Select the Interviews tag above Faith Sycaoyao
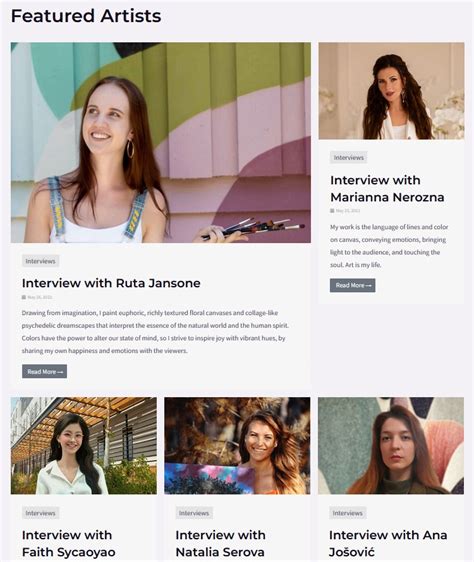The height and width of the screenshot is (562, 474). (41, 513)
